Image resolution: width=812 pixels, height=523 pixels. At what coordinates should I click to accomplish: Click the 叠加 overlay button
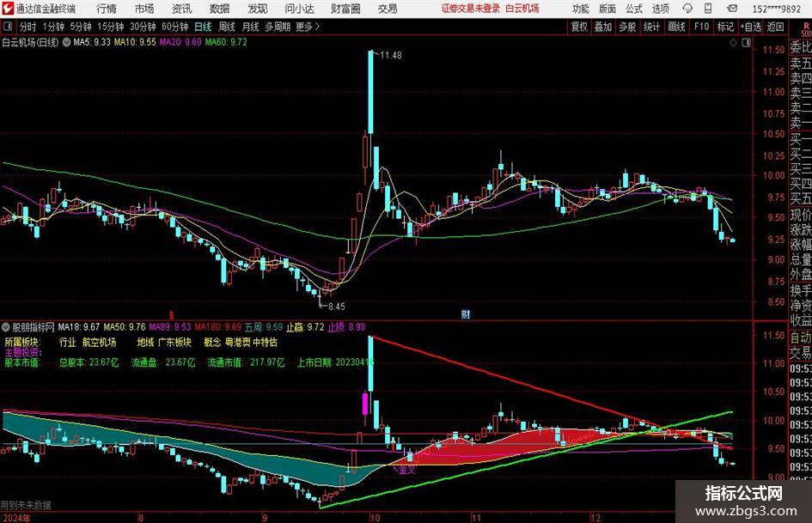(603, 27)
